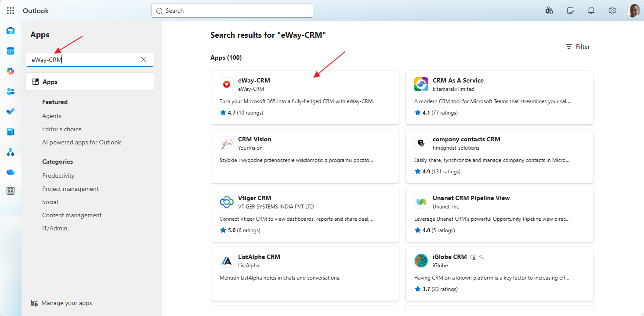Select the IT/Admin category
This screenshot has width=644, height=316.
coord(55,228)
